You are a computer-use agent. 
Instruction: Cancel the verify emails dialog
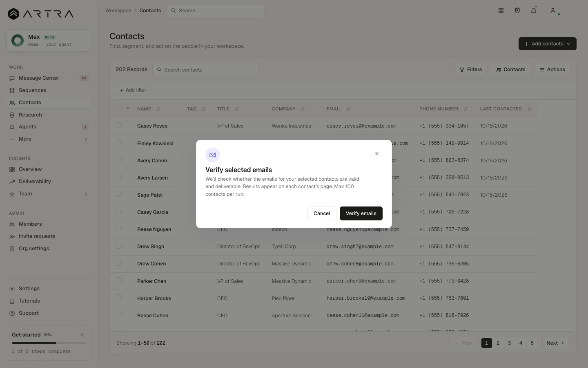[x=322, y=213]
